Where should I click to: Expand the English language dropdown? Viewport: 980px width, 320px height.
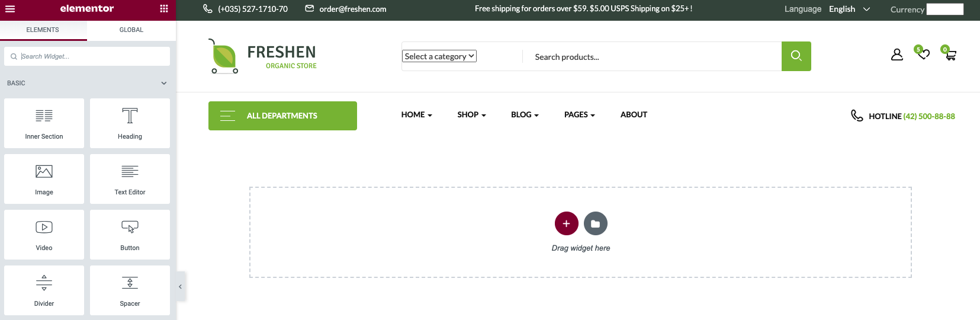tap(849, 9)
